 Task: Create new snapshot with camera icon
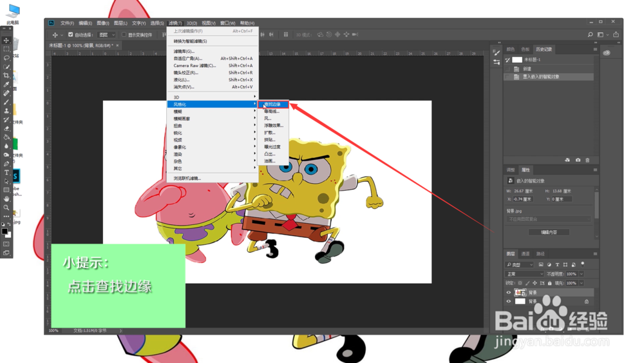578,160
